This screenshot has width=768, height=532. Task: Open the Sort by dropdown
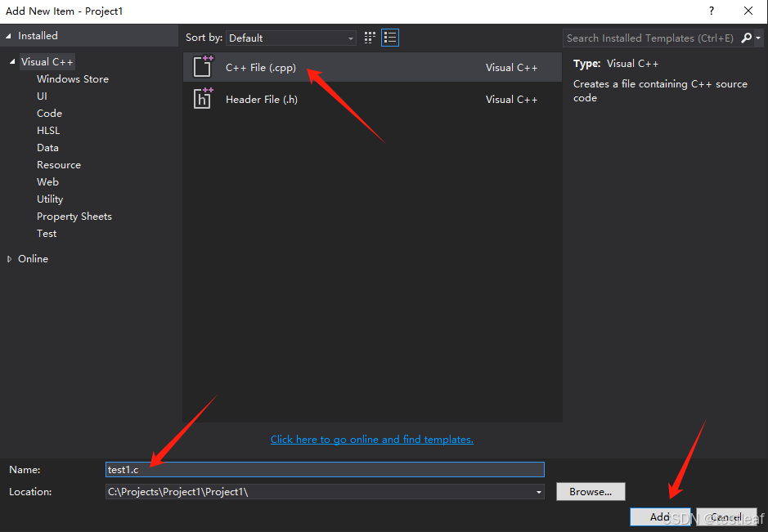click(350, 38)
